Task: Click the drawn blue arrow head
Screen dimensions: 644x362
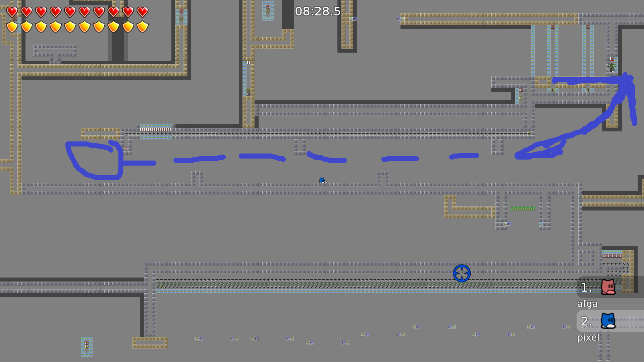Action: click(627, 82)
